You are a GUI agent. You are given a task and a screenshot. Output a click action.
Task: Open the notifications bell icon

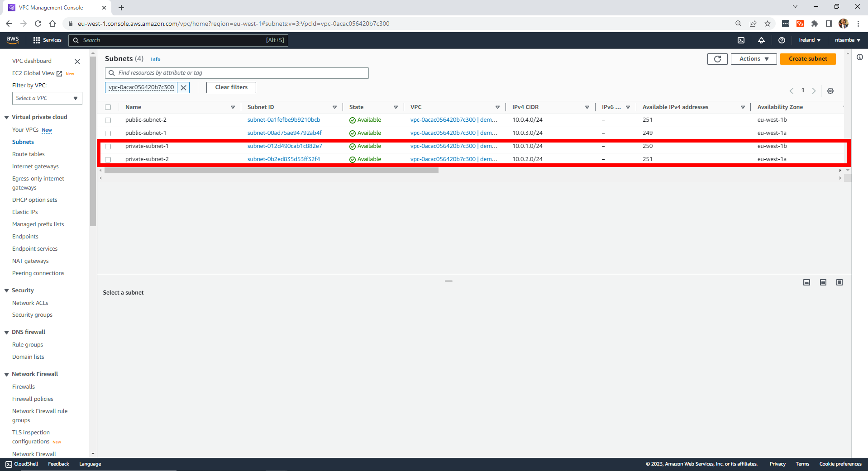click(x=761, y=40)
